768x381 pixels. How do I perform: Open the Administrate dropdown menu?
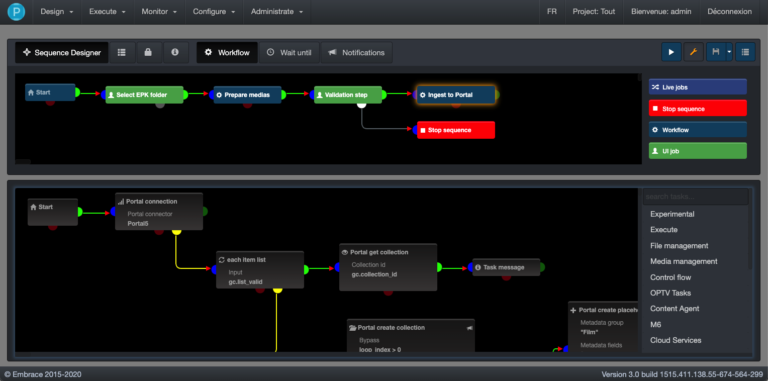tap(277, 12)
